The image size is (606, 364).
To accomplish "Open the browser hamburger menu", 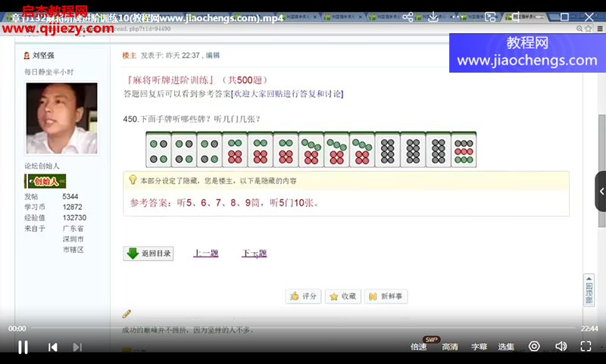I will (x=600, y=29).
